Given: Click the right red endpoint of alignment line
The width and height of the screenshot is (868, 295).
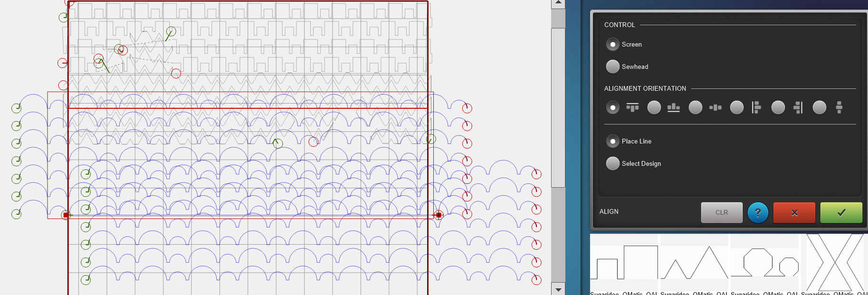Looking at the screenshot, I should (x=439, y=215).
